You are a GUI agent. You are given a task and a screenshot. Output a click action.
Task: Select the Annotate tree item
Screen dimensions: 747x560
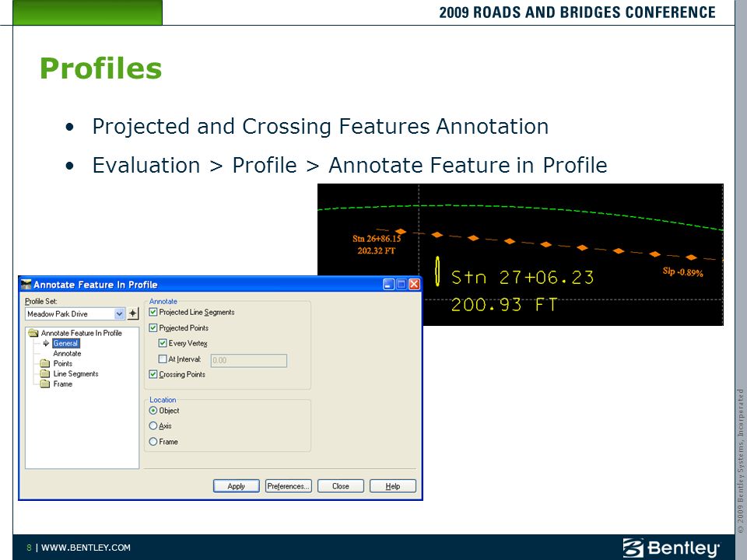[67, 353]
